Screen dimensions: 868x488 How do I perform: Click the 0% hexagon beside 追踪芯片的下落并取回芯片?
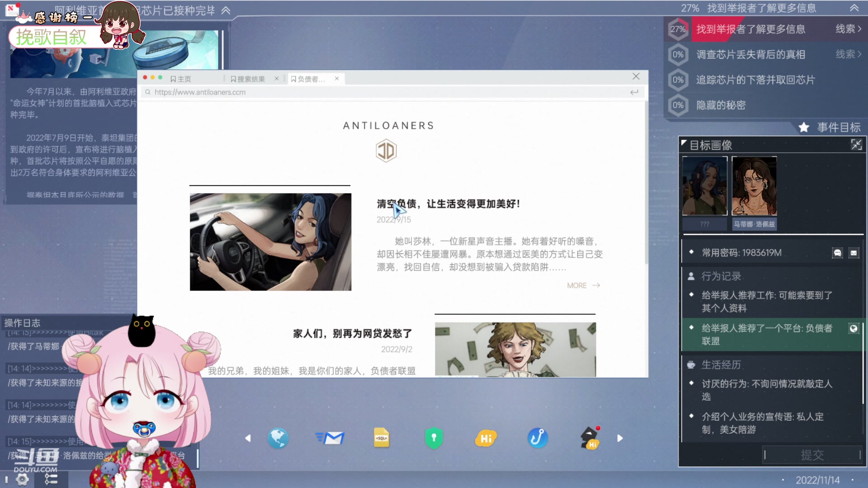678,80
